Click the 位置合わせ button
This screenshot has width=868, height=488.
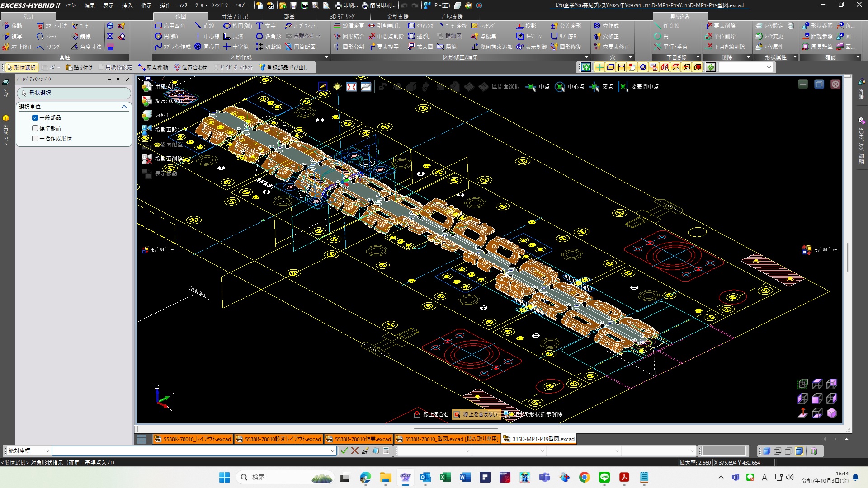[x=190, y=67]
